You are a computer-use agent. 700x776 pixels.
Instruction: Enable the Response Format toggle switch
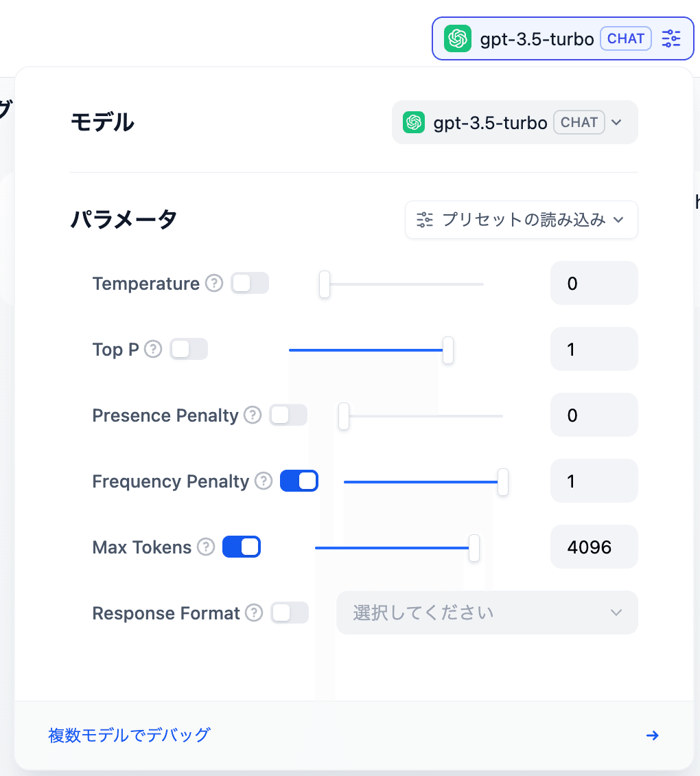(289, 613)
